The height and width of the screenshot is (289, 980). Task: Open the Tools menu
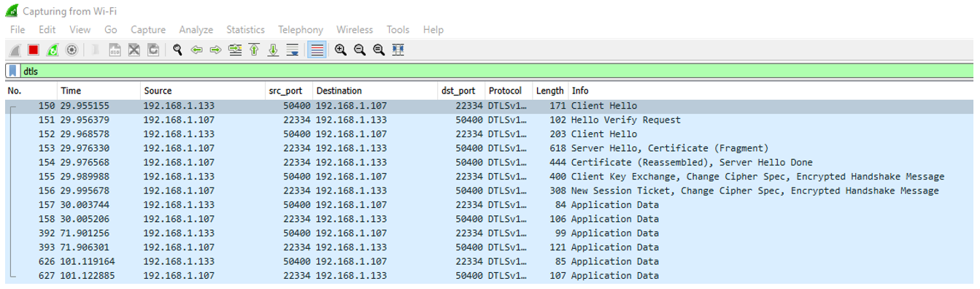398,30
